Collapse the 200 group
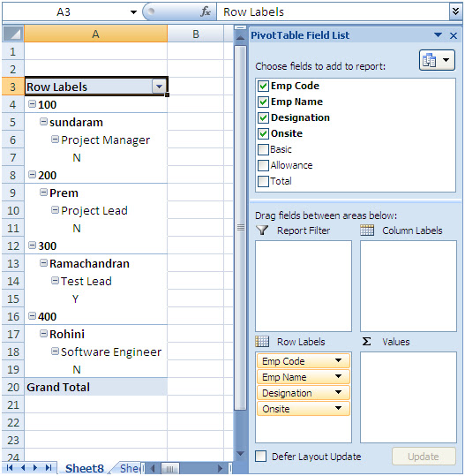Screen dimensions: 465x476 click(32, 175)
